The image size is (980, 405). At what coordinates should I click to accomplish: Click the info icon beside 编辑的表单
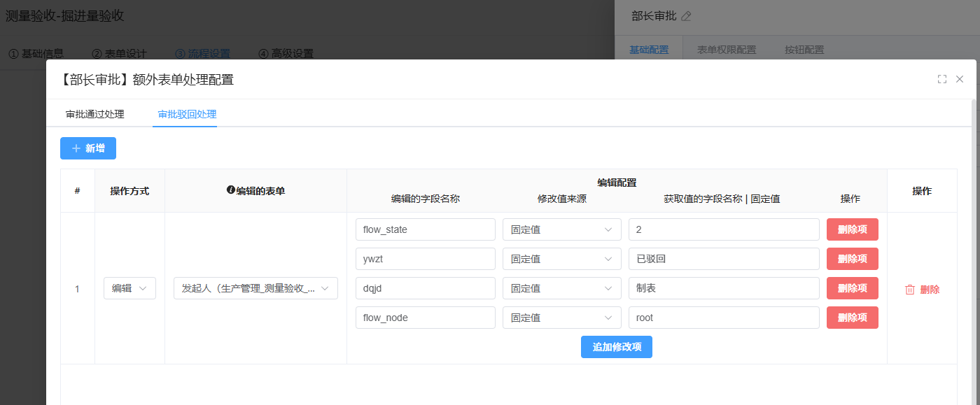tap(230, 190)
